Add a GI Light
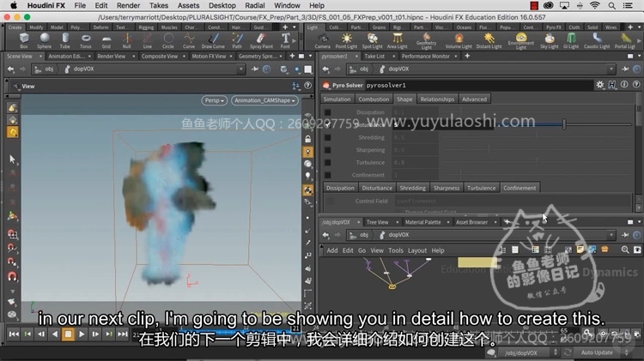The image size is (644, 361). 571,41
